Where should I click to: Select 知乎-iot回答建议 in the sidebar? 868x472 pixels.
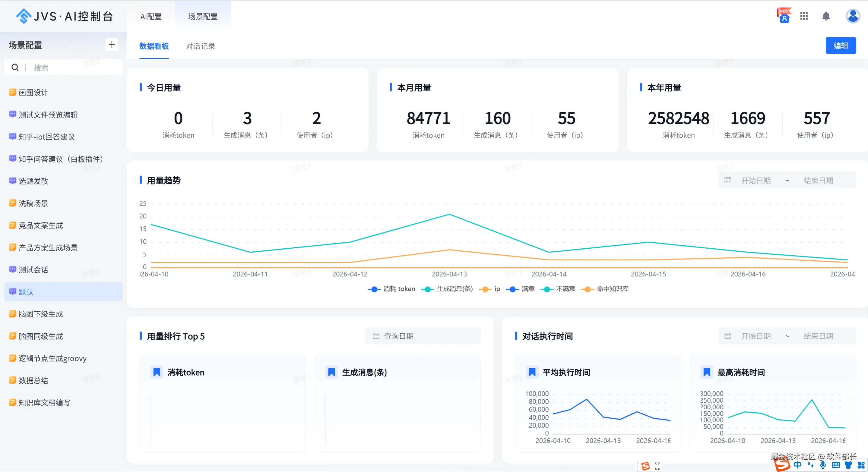[x=46, y=137]
